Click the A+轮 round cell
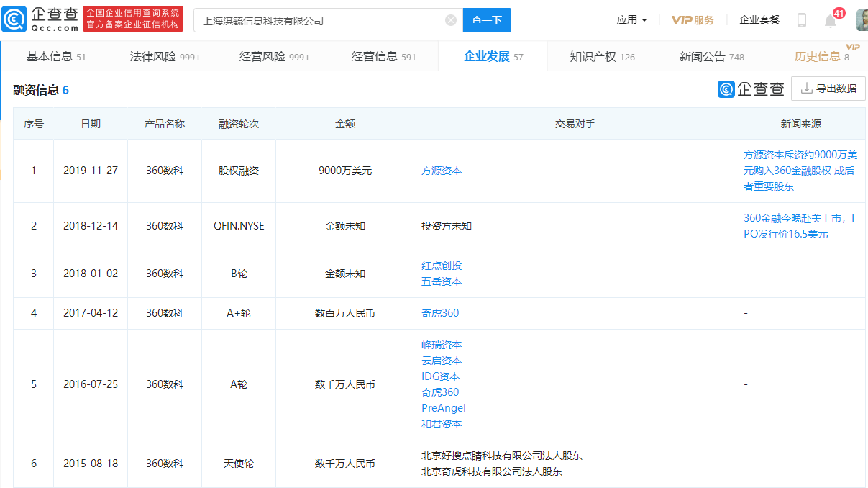This screenshot has width=868, height=488. [x=239, y=313]
